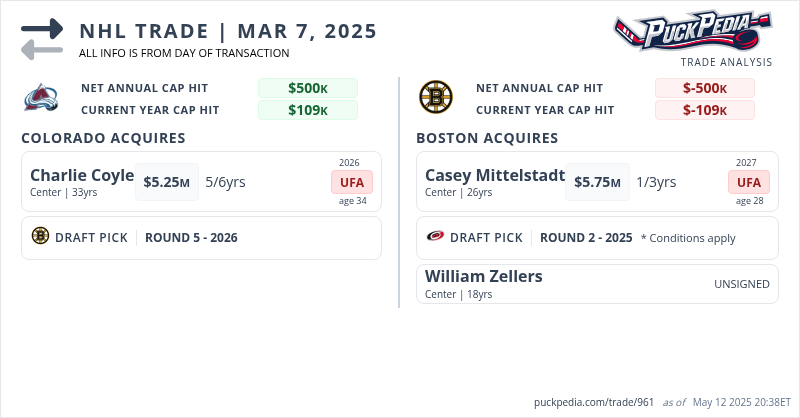Click the Bruins draft pick logo
The height and width of the screenshot is (418, 800).
(x=40, y=237)
